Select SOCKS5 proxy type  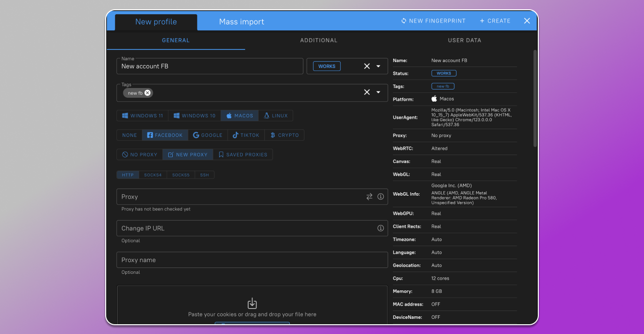[181, 175]
